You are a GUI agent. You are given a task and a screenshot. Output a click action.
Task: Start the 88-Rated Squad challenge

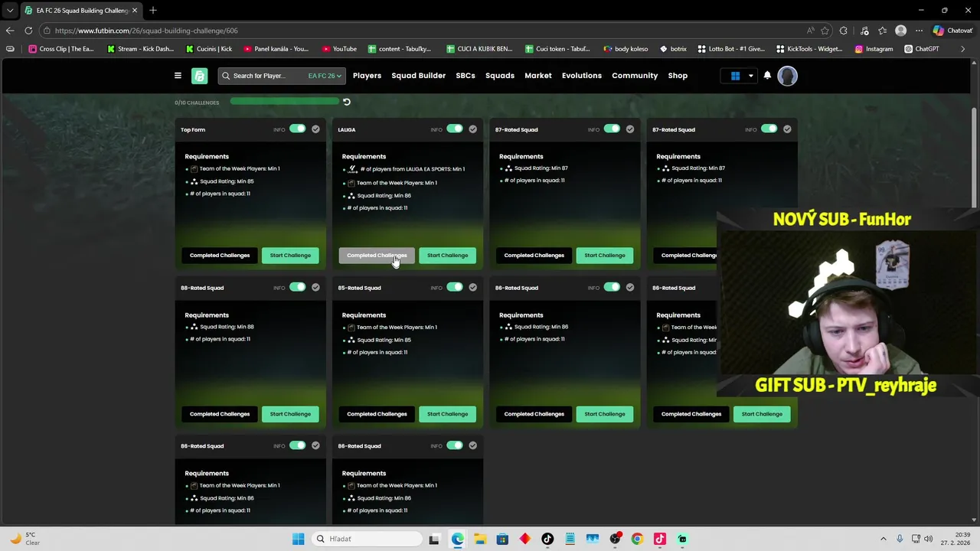tap(290, 414)
